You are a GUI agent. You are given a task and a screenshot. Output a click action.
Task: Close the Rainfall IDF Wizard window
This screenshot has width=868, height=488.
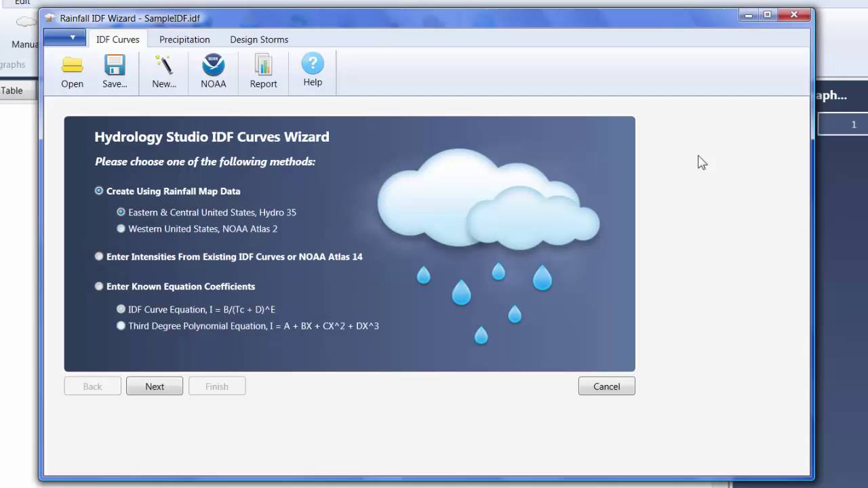coord(793,15)
